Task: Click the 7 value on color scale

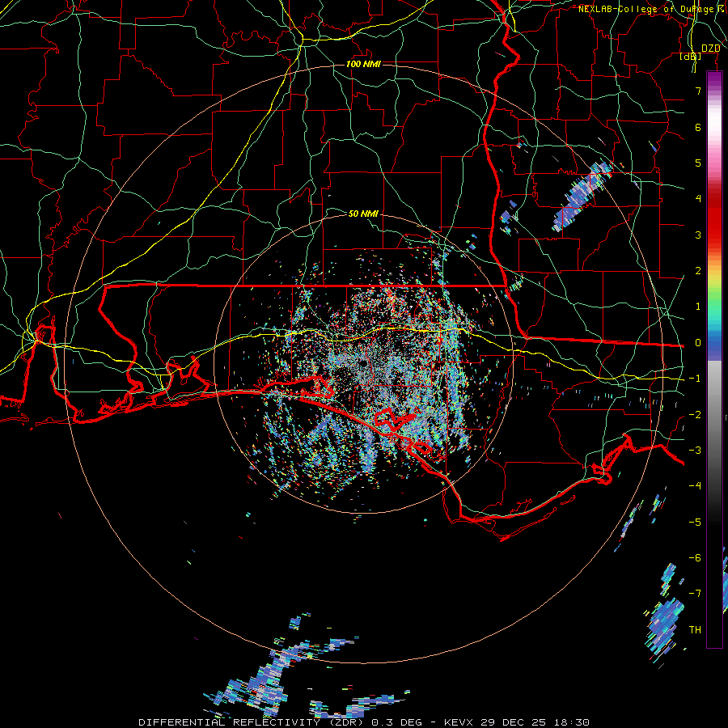Action: pos(698,91)
